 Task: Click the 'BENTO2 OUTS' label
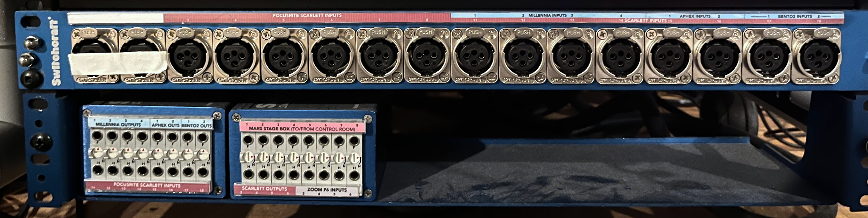196,126
